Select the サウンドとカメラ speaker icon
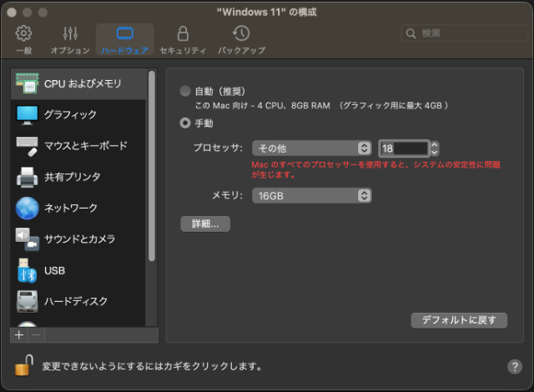 28,239
